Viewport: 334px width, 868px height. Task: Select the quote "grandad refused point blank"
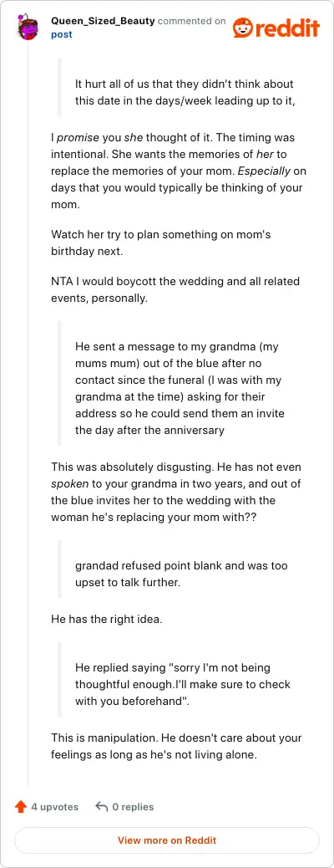click(x=181, y=574)
